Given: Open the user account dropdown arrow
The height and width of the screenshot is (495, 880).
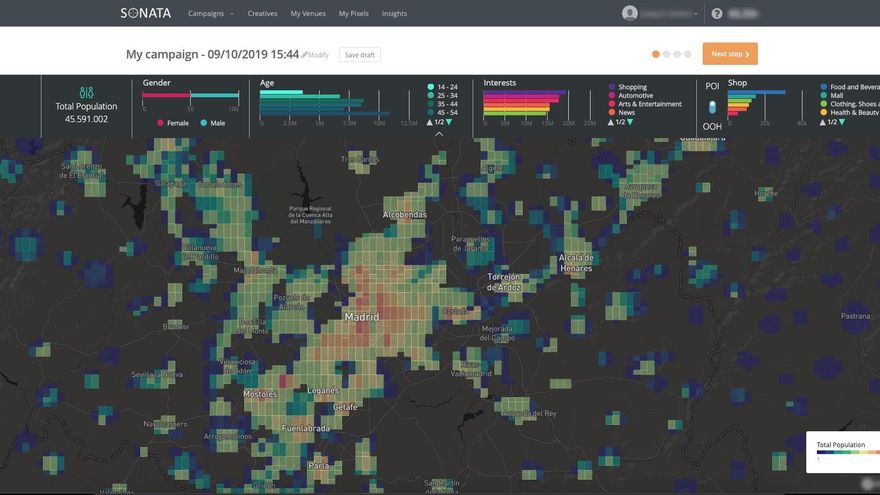Looking at the screenshot, I should (x=695, y=14).
